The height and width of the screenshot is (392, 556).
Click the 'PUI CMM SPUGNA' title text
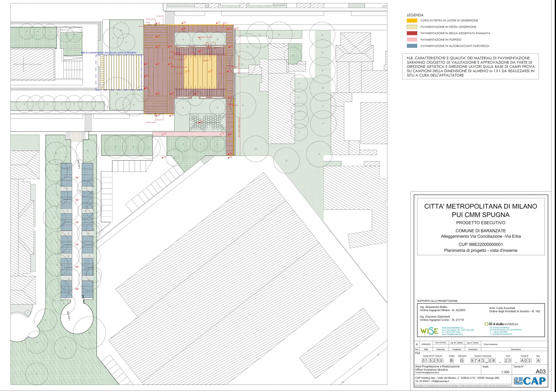pyautogui.click(x=480, y=215)
